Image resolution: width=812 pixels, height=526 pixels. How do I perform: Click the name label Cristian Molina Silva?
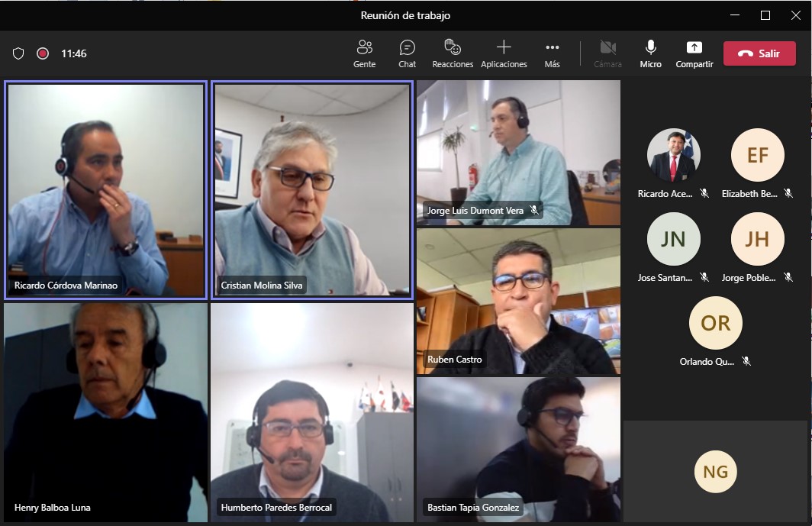pyautogui.click(x=262, y=285)
